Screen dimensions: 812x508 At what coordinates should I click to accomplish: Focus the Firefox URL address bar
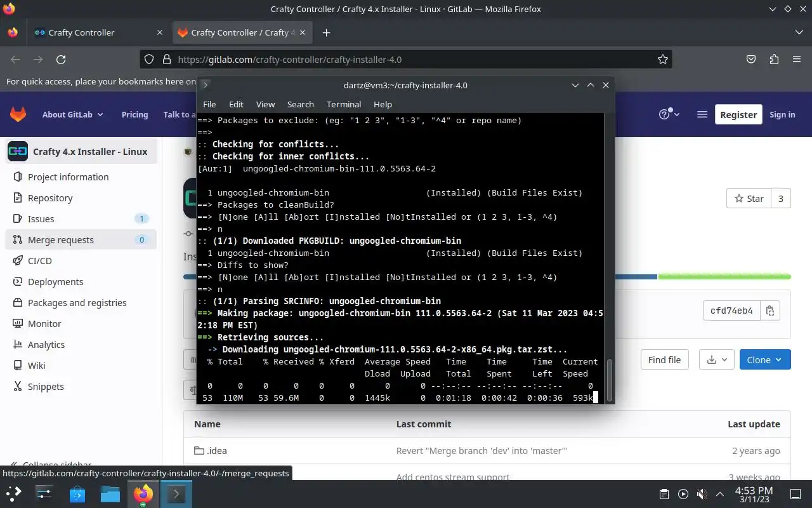coord(406,59)
